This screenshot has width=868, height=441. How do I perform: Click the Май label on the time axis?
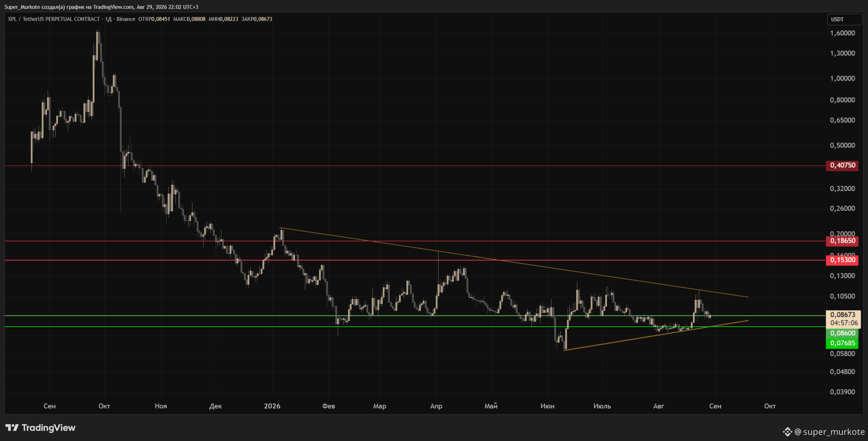point(491,406)
